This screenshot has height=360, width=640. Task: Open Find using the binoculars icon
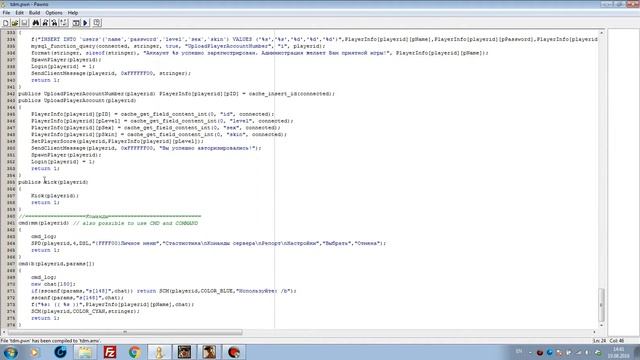click(x=36, y=23)
